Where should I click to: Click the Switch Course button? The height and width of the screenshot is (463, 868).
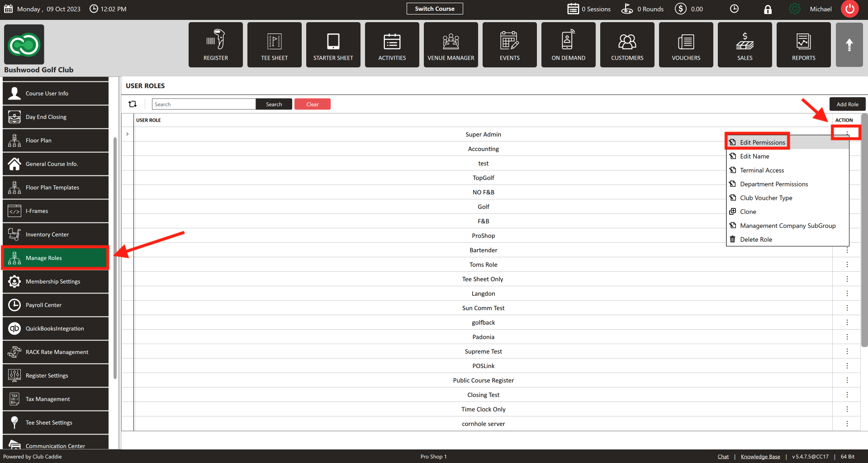435,9
